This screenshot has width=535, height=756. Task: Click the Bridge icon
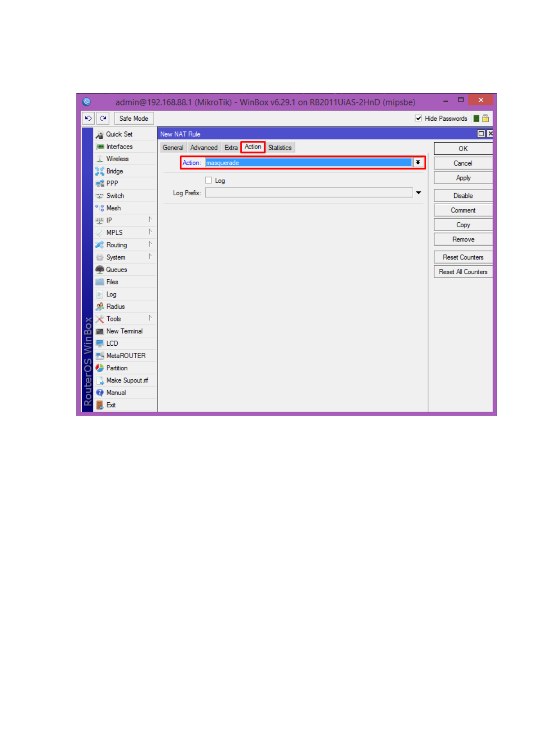coord(100,171)
